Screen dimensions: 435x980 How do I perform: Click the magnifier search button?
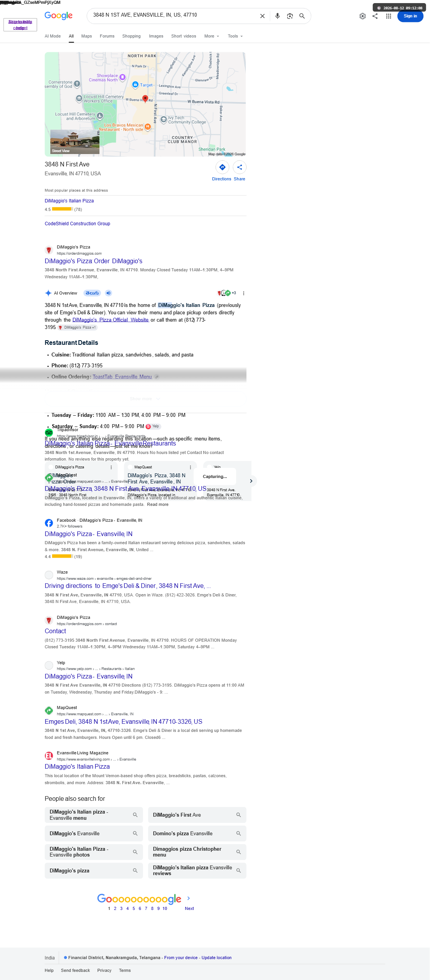(x=302, y=16)
